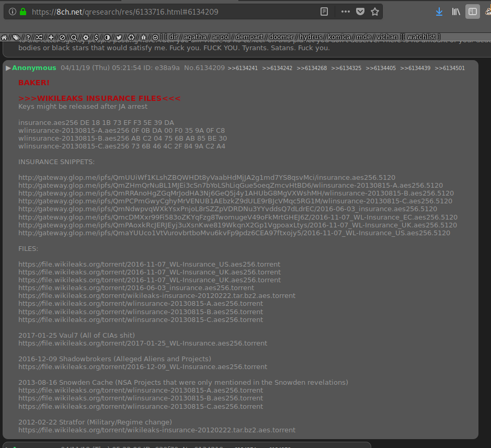Click the prohibited circle ban icon
Image resolution: width=491 pixels, height=448 pixels.
(62, 37)
